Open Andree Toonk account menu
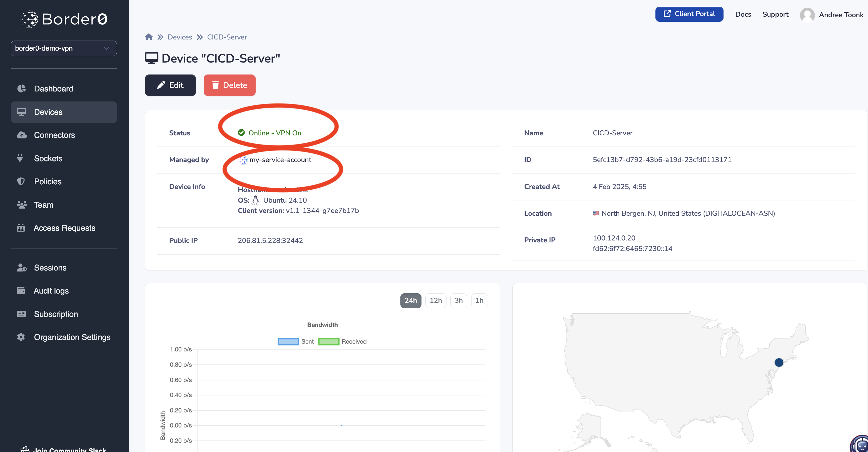The height and width of the screenshot is (452, 868). [841, 15]
